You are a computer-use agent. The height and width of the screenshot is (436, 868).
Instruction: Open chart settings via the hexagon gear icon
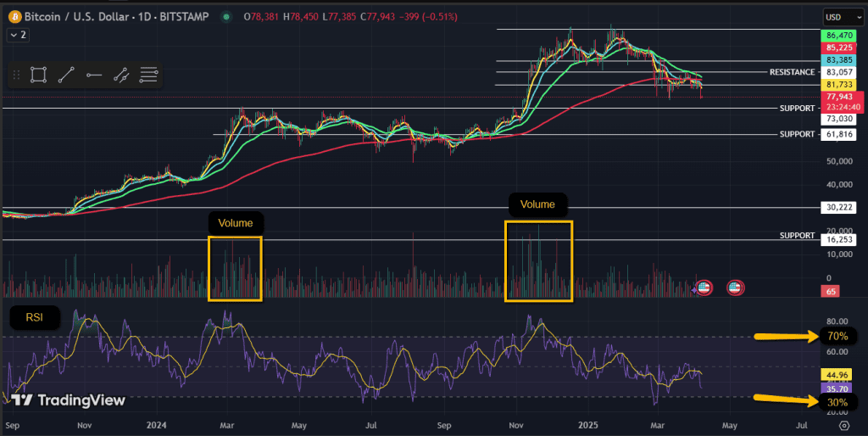(x=843, y=426)
